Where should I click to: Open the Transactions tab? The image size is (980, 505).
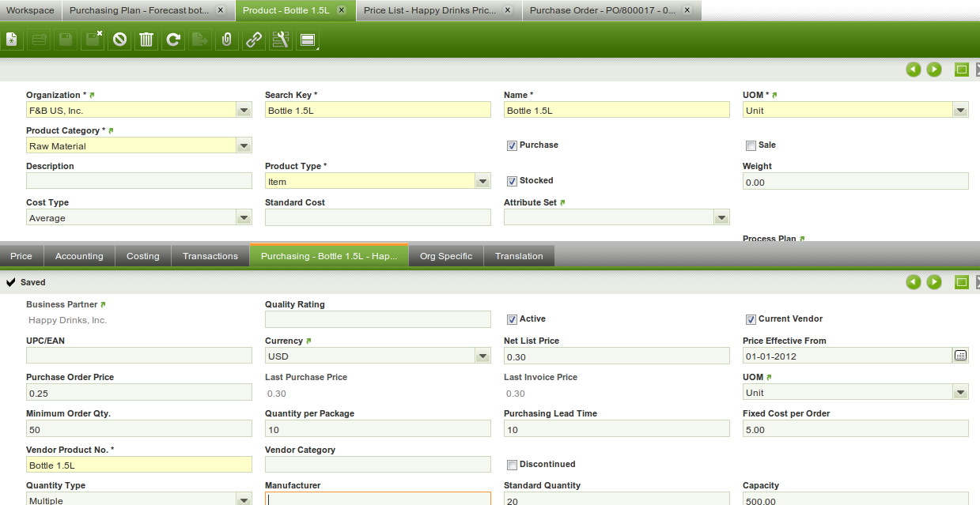point(210,256)
